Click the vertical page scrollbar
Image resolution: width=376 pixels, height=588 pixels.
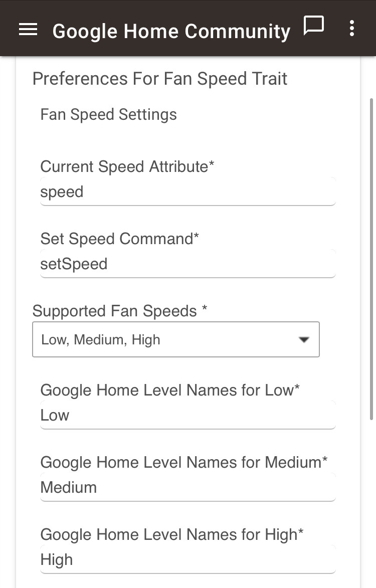pyautogui.click(x=371, y=251)
